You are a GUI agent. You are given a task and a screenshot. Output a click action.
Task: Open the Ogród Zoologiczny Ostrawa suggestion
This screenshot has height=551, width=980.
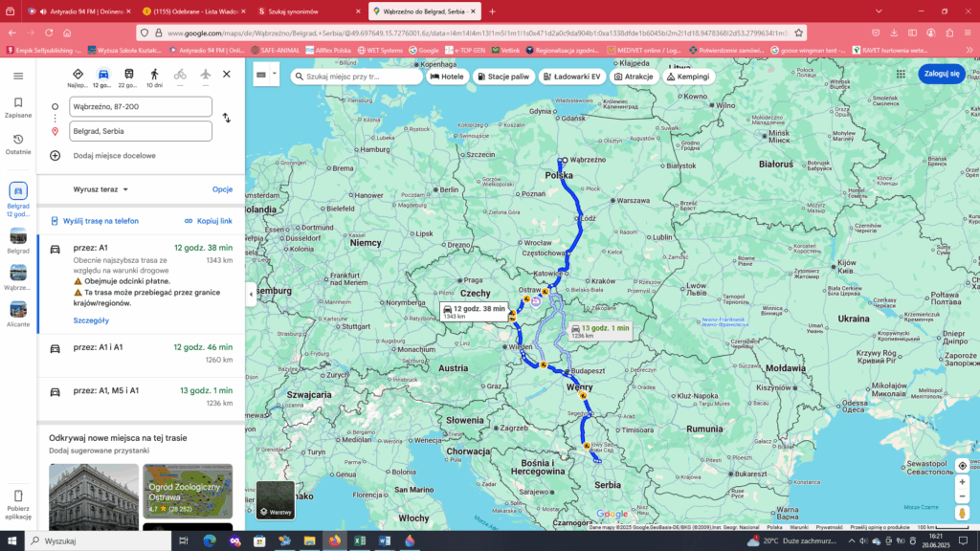188,491
